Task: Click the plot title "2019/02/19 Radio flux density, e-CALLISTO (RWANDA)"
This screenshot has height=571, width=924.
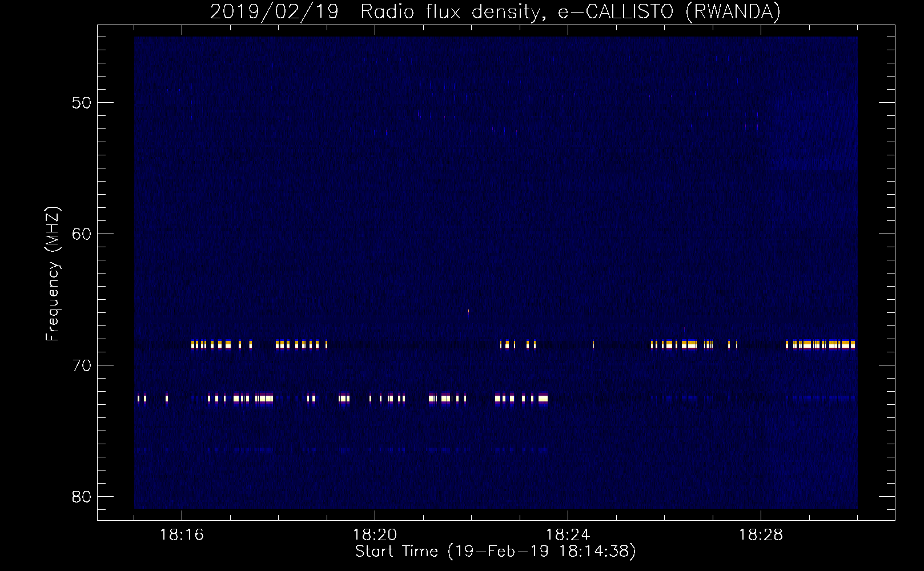Action: (x=495, y=11)
